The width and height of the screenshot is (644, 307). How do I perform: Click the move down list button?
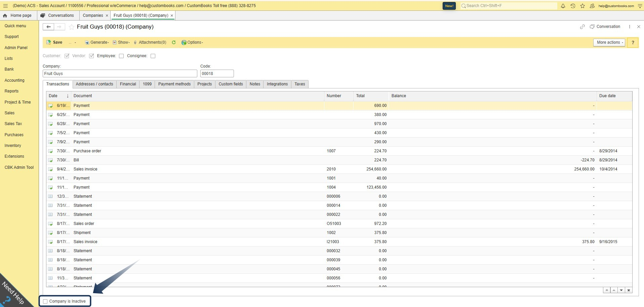point(621,290)
